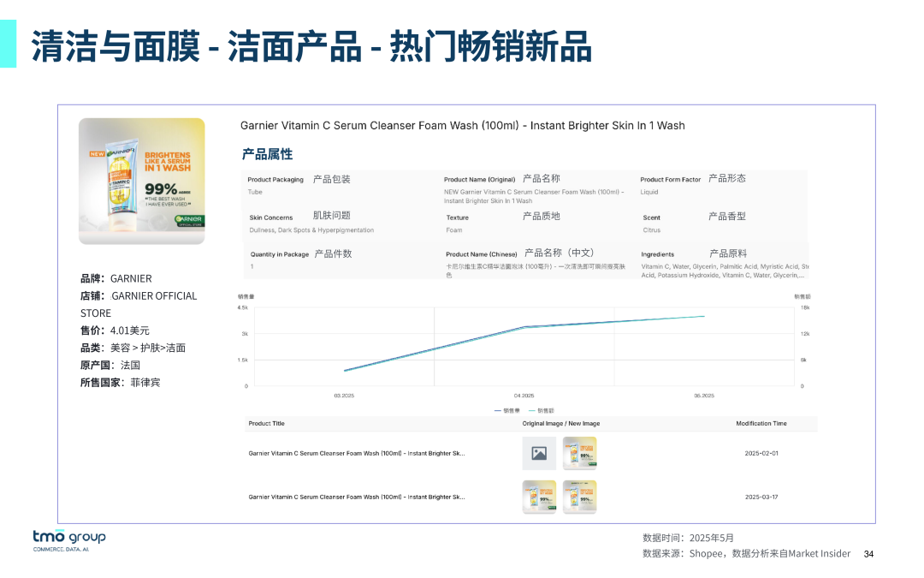
Task: Open the new image thumbnail in the 2025-03-17 row
Action: (x=580, y=497)
